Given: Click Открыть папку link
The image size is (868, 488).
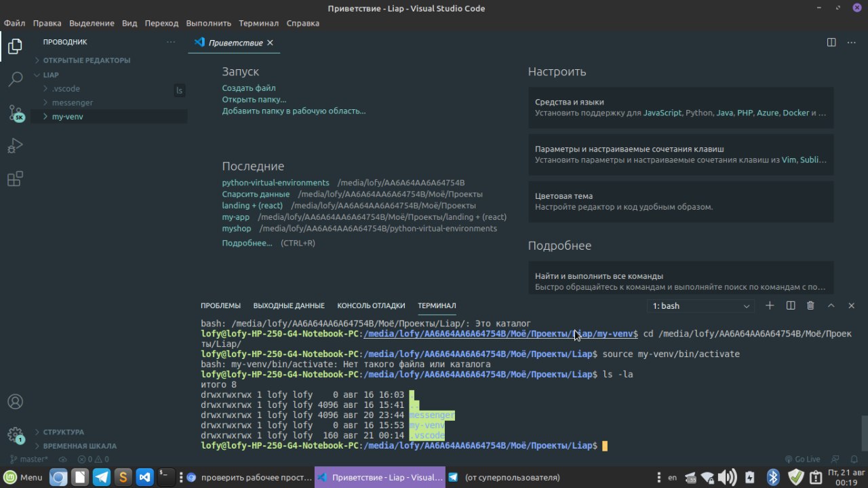Looking at the screenshot, I should click(x=254, y=100).
